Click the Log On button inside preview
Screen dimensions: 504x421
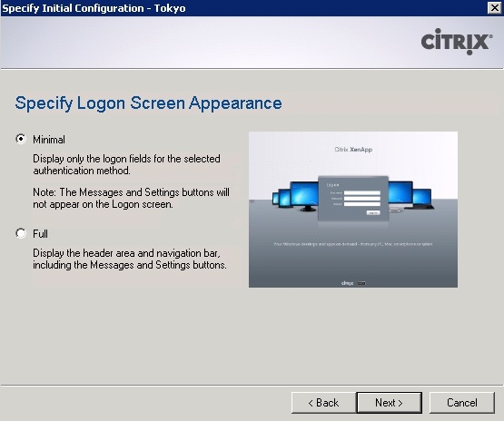point(373,212)
